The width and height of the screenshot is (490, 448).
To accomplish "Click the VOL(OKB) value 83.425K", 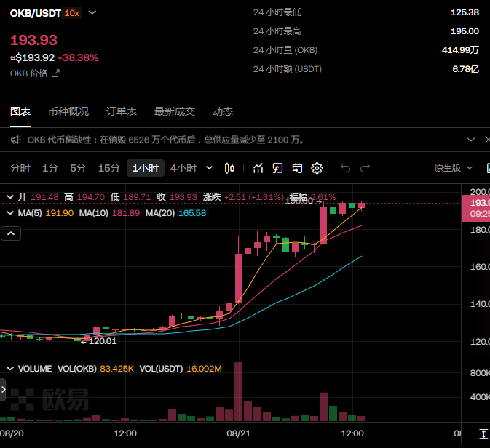I will point(117,369).
